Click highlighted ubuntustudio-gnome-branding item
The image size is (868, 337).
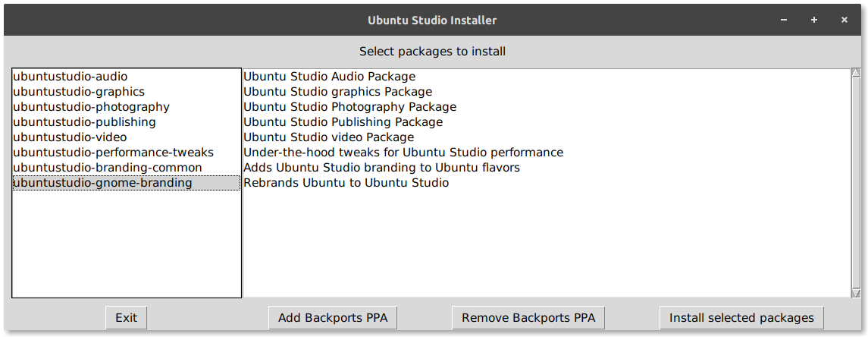pyautogui.click(x=102, y=183)
